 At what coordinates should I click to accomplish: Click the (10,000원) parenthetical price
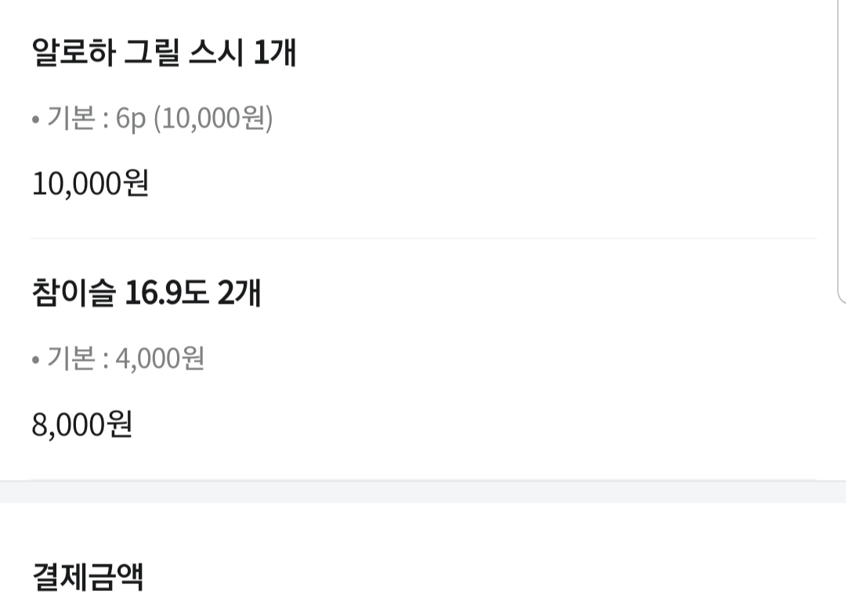click(x=214, y=118)
